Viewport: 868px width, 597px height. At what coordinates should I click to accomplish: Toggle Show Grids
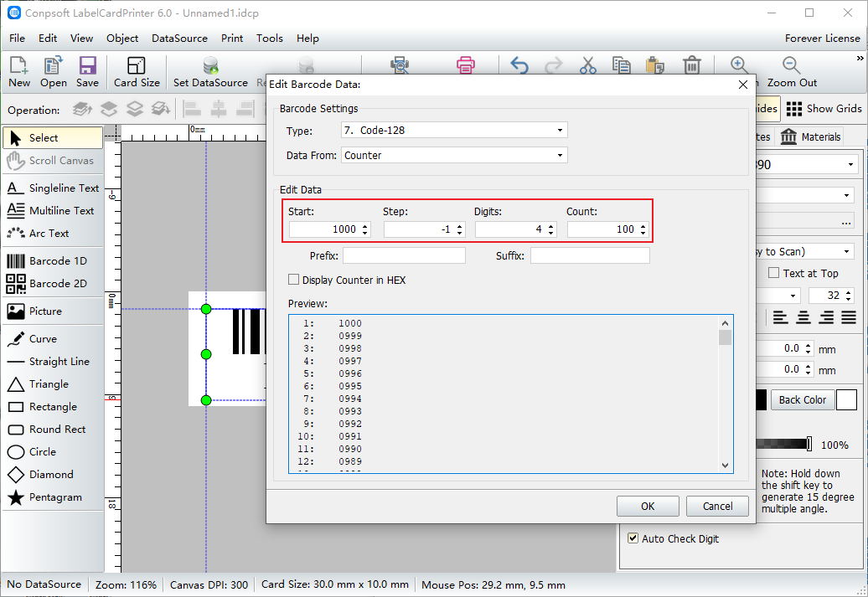coord(824,109)
